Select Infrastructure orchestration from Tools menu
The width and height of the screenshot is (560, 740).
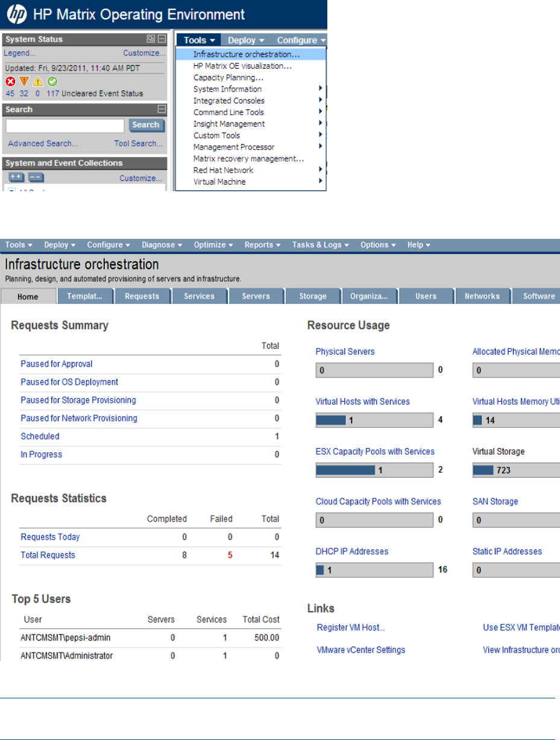(x=247, y=54)
